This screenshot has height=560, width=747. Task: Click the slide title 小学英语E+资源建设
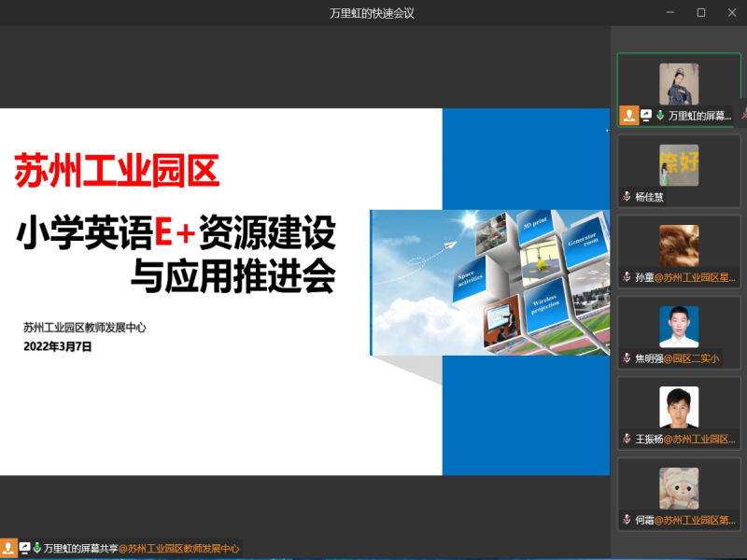tap(176, 231)
